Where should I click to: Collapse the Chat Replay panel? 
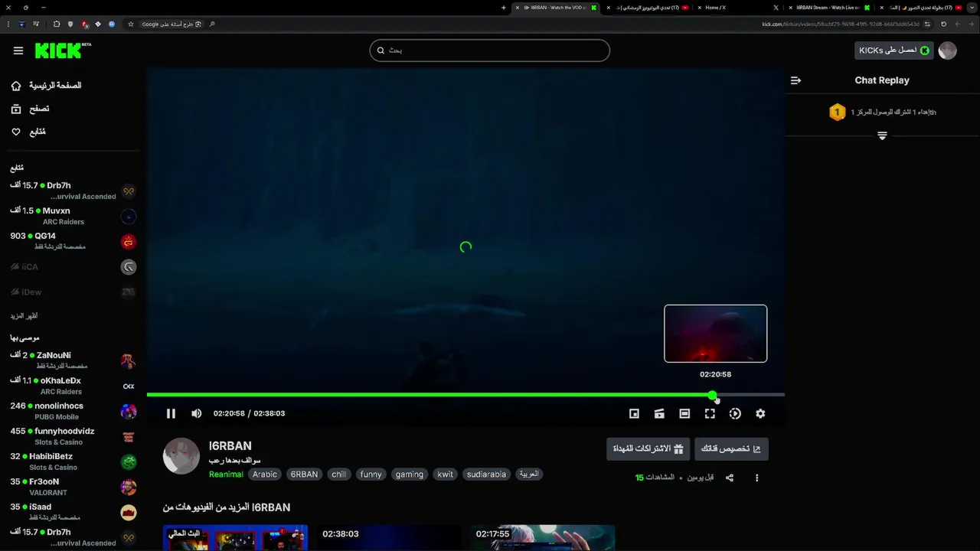point(795,80)
